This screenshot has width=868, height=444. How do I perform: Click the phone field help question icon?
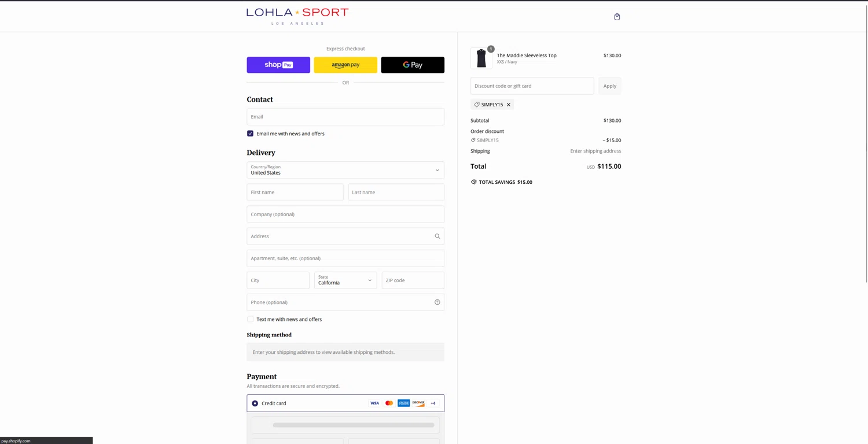point(437,302)
